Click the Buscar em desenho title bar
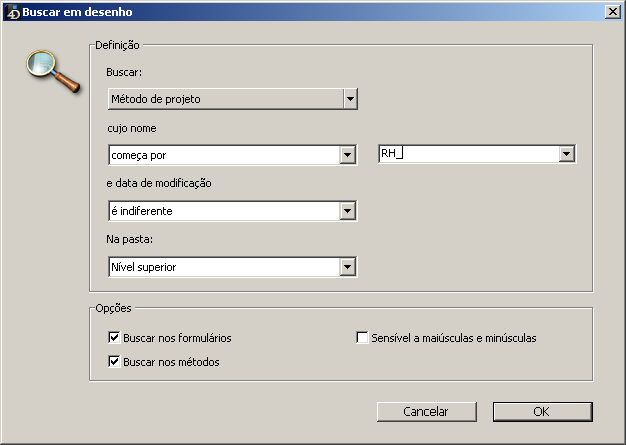 click(300, 12)
